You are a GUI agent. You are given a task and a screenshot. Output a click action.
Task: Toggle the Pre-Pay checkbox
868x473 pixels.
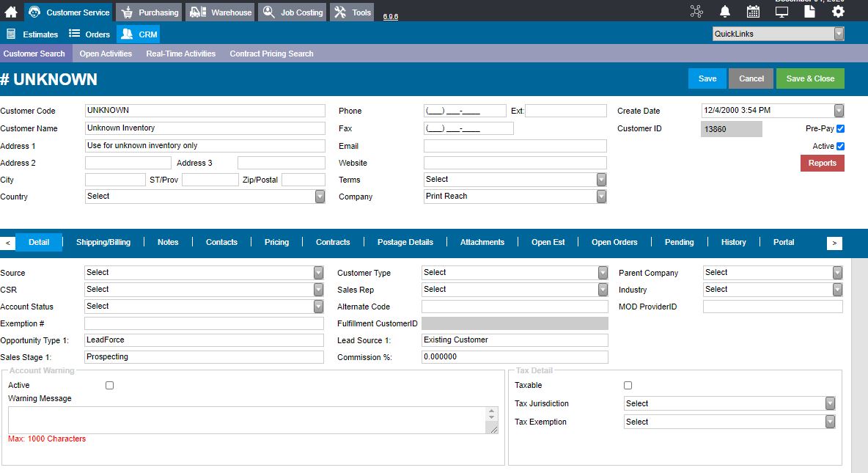coord(840,128)
